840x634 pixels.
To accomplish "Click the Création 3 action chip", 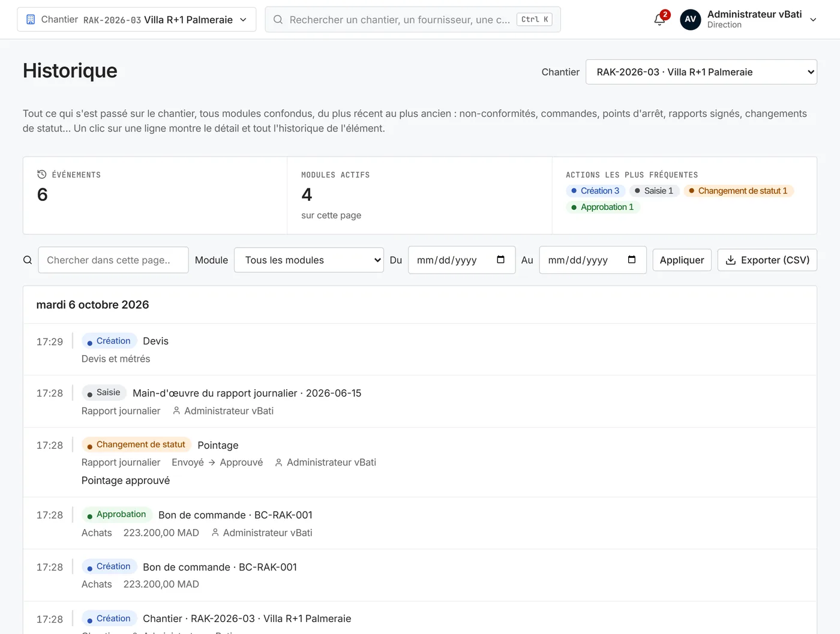I will pyautogui.click(x=596, y=191).
